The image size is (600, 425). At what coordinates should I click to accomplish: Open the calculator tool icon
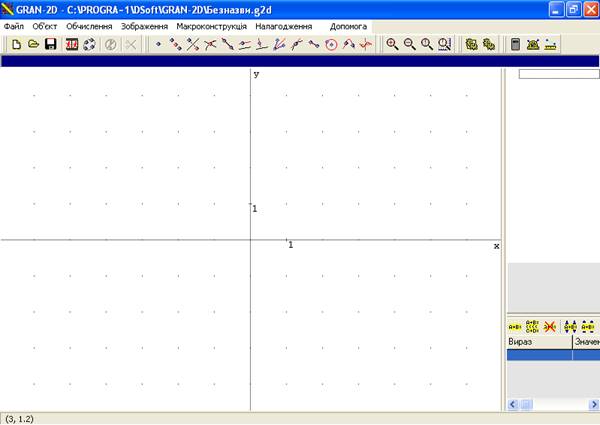tap(515, 44)
